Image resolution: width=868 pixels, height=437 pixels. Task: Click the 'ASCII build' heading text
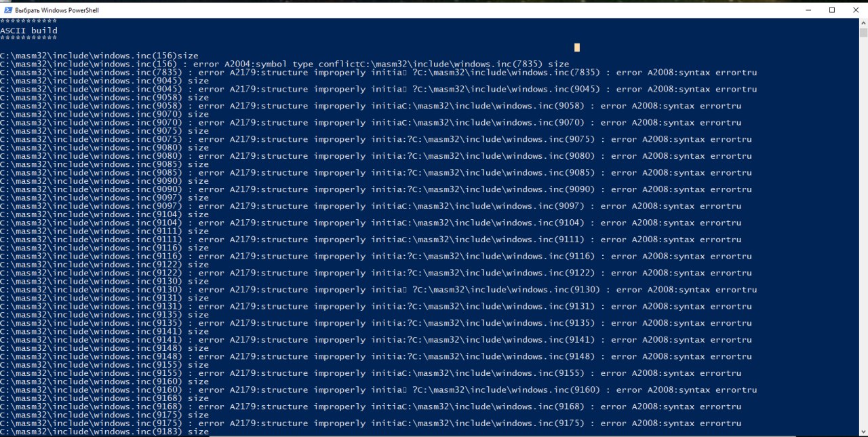coord(28,31)
